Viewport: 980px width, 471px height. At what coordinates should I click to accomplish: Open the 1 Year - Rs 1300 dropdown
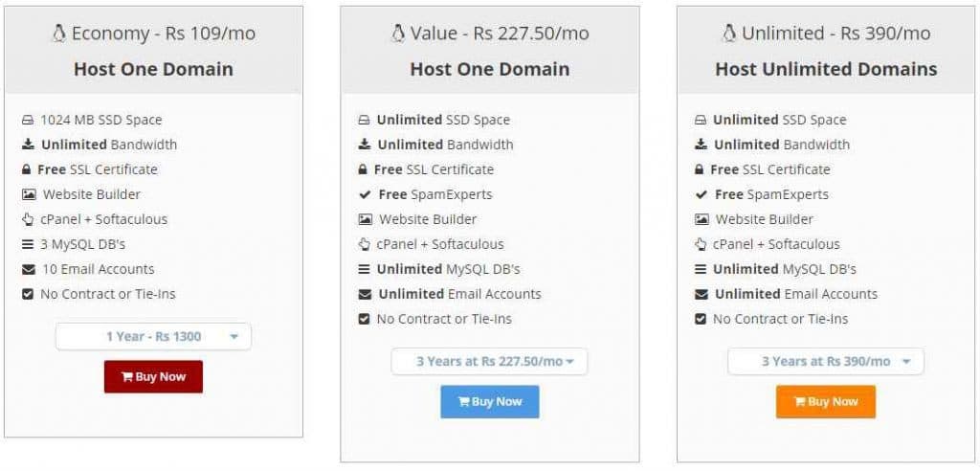click(153, 337)
